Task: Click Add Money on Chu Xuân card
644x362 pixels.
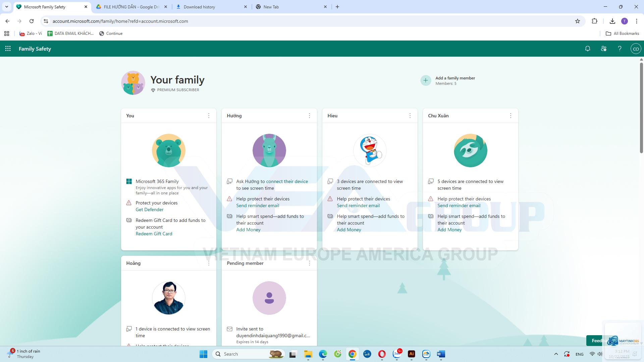Action: click(x=449, y=230)
